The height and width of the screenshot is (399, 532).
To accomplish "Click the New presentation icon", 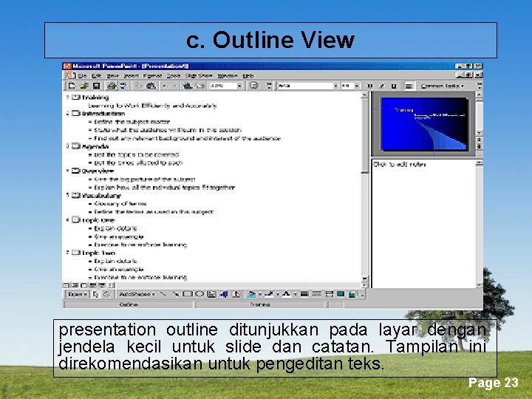I will click(x=72, y=86).
